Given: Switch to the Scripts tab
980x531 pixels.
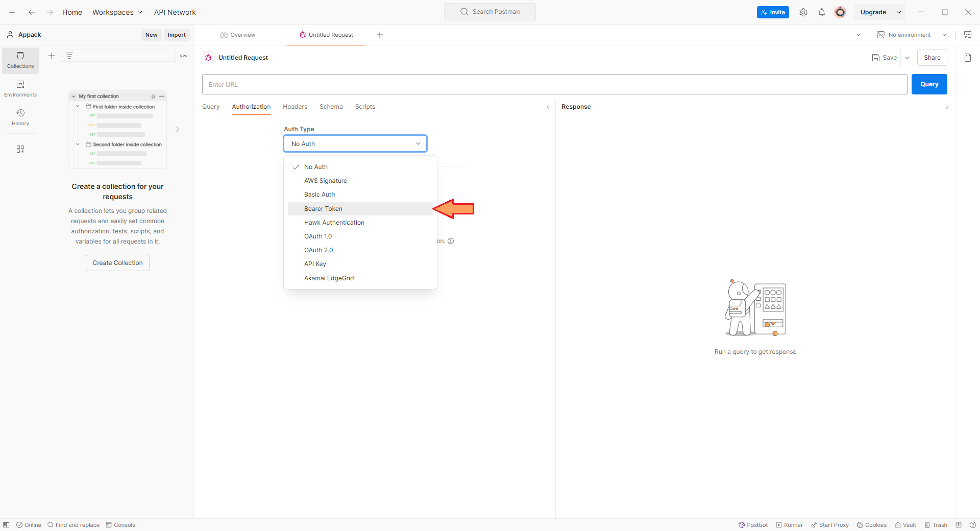Looking at the screenshot, I should point(365,107).
